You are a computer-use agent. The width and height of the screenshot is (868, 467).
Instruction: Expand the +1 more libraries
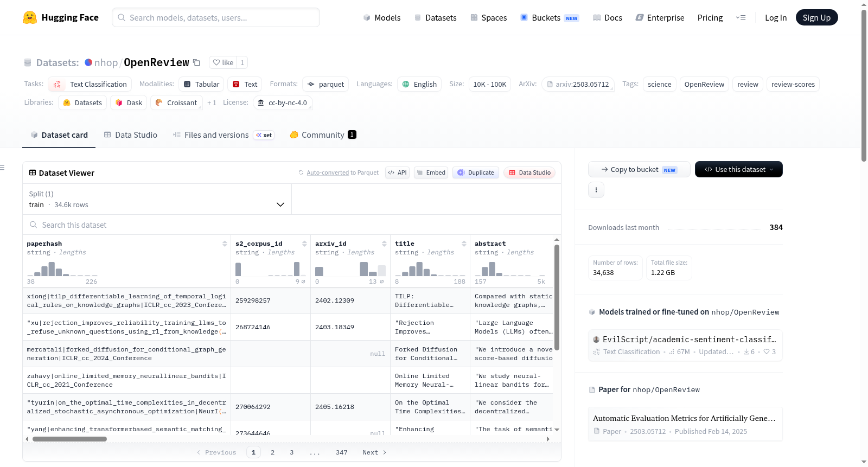212,103
